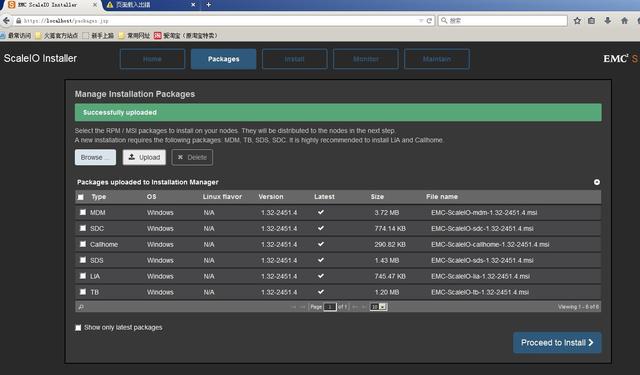Click the bookmark star icon in the browser toolbar
The height and width of the screenshot is (375, 640).
click(577, 20)
